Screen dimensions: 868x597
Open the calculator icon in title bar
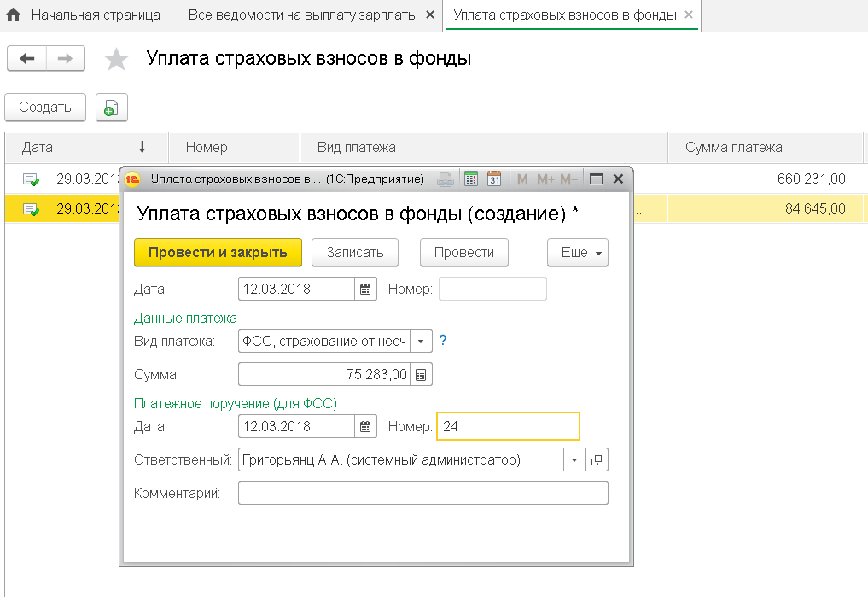(470, 179)
